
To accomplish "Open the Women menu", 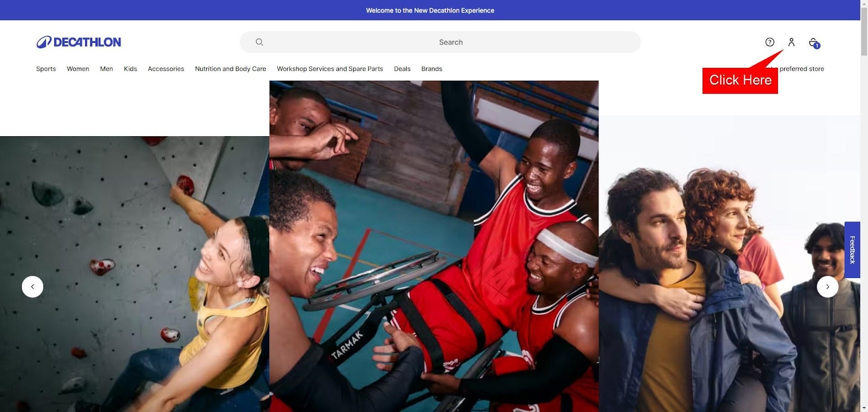I will (78, 69).
